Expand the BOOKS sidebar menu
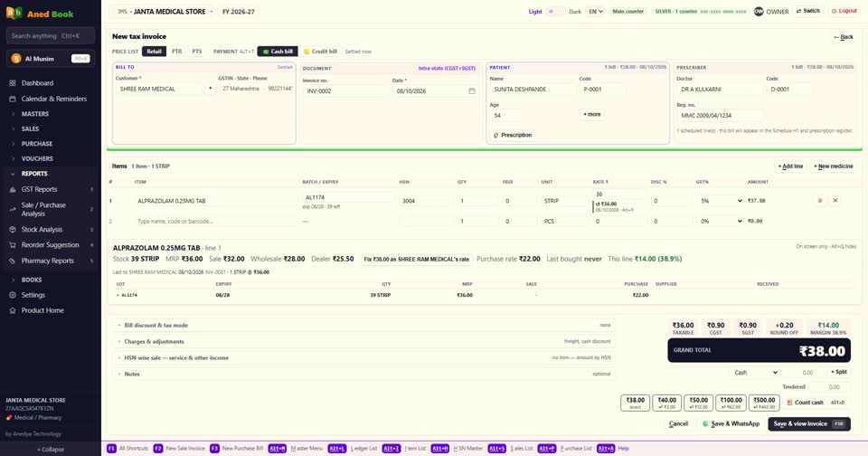 pos(51,280)
